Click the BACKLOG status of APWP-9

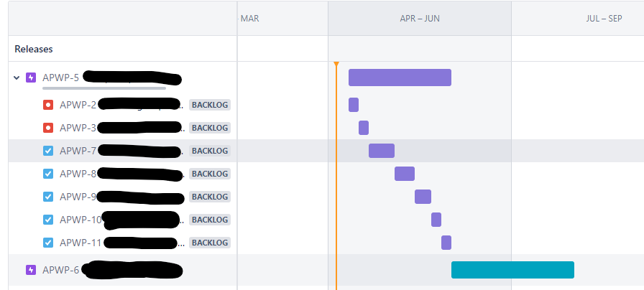210,197
